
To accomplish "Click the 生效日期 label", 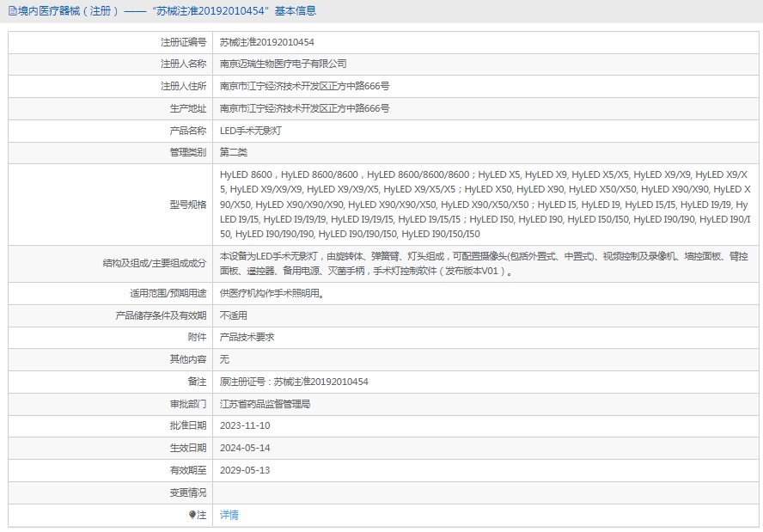I will tap(188, 449).
